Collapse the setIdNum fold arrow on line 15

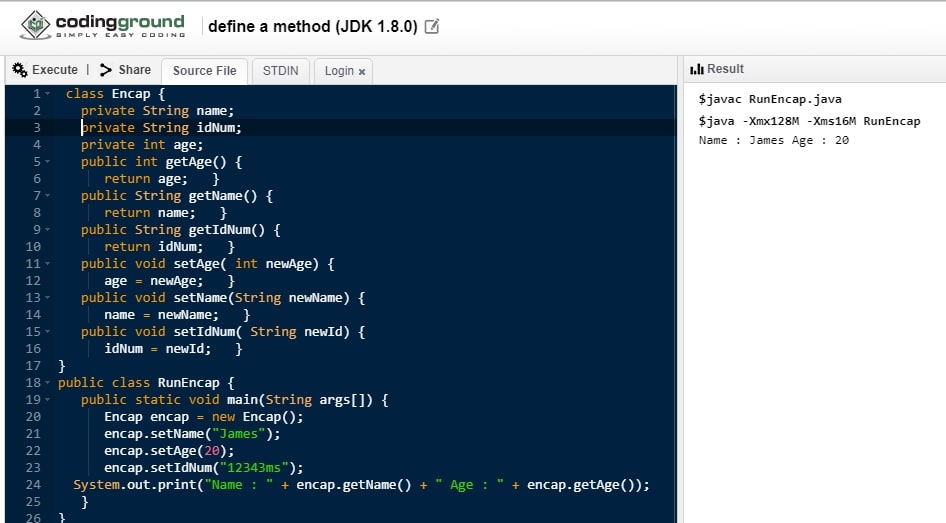[x=47, y=332]
